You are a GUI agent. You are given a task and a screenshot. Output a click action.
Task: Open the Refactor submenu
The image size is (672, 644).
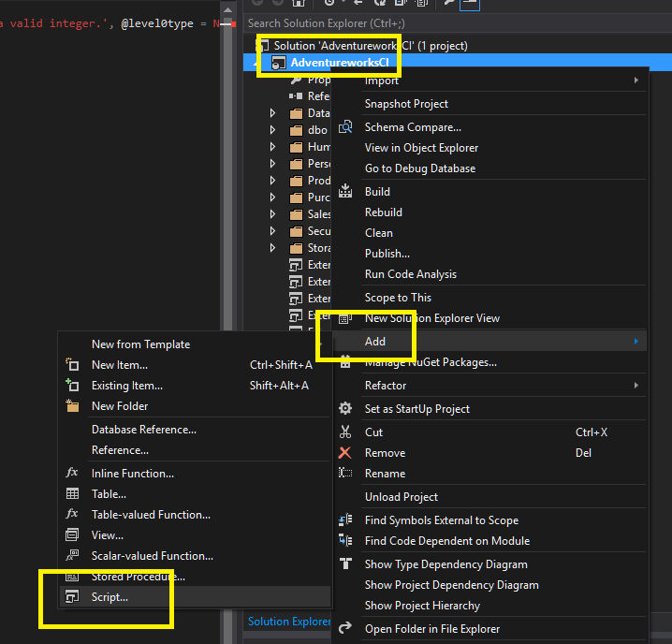(489, 386)
